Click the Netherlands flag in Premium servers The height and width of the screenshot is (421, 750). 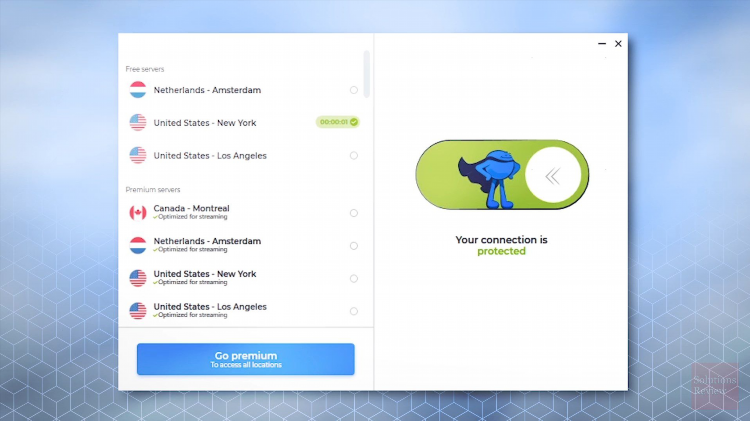tap(138, 245)
